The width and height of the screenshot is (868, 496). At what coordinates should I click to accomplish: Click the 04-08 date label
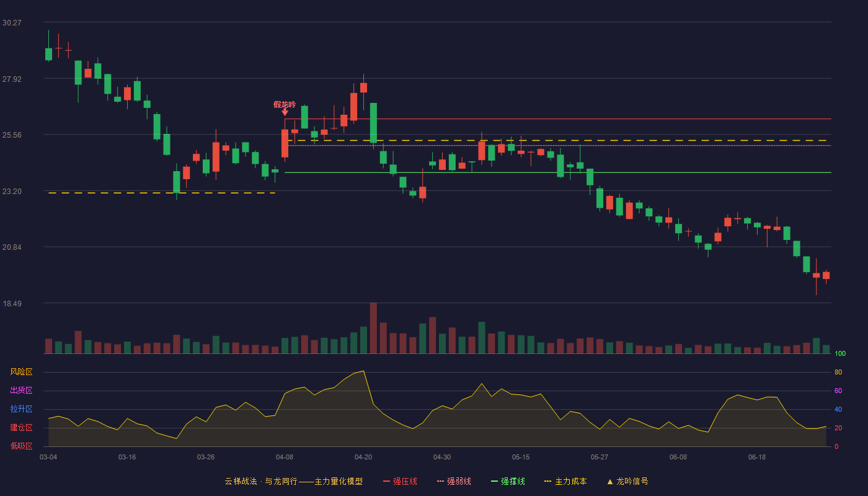[285, 457]
